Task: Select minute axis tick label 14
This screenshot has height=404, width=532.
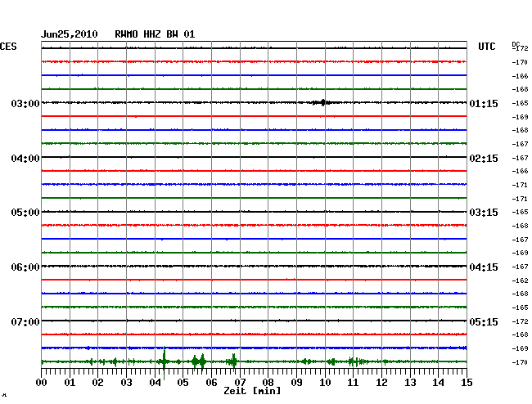Action: tap(438, 383)
